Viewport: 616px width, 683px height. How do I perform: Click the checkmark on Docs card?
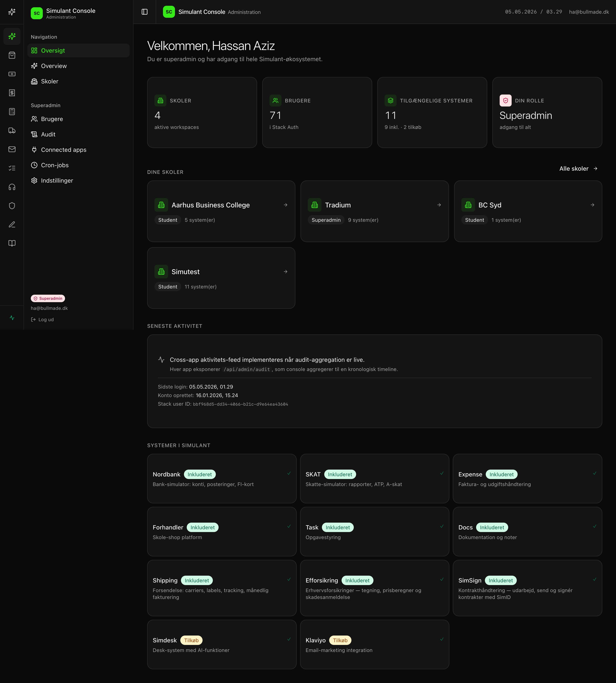(595, 526)
